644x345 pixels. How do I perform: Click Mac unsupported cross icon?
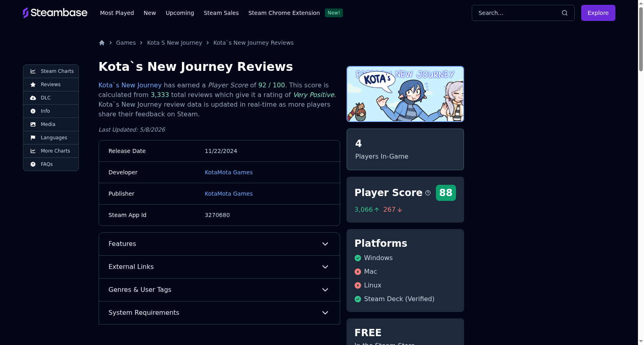click(358, 272)
